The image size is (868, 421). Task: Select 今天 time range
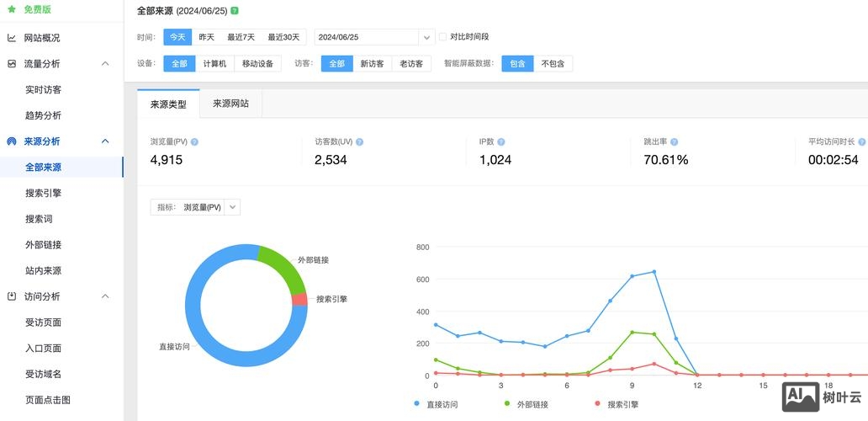(177, 37)
